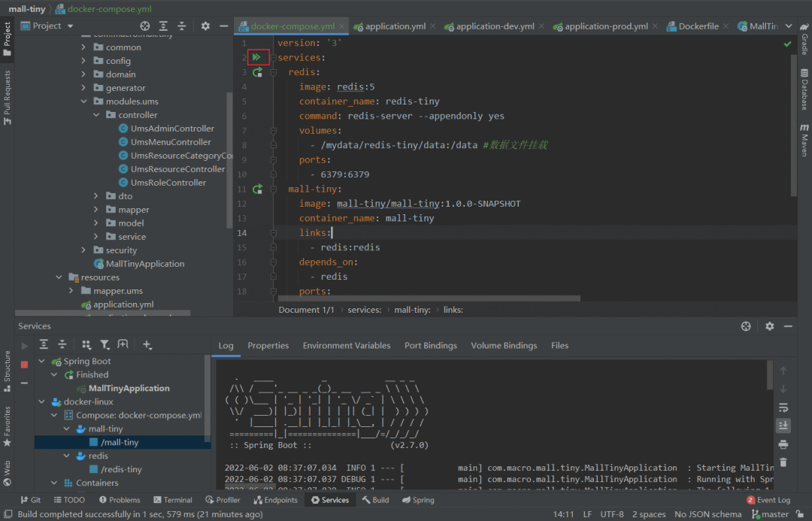
Task: Redeploy mall-tiny service using gutter icon
Action: (257, 189)
